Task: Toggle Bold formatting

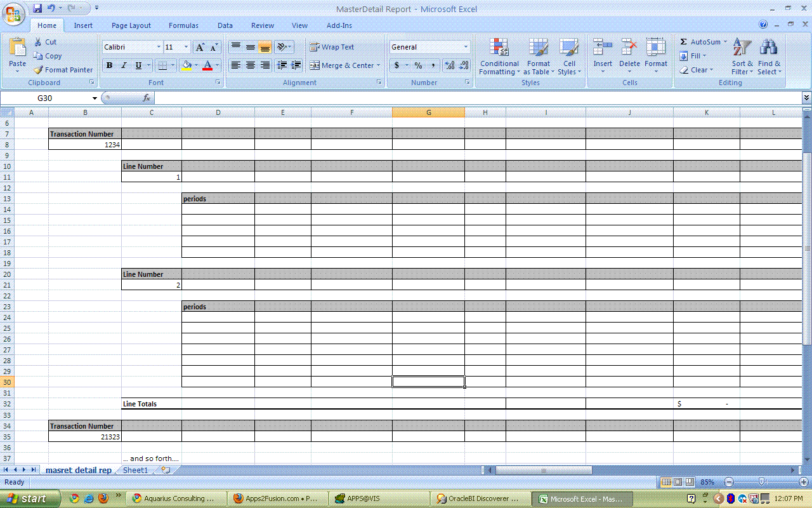Action: [x=109, y=65]
